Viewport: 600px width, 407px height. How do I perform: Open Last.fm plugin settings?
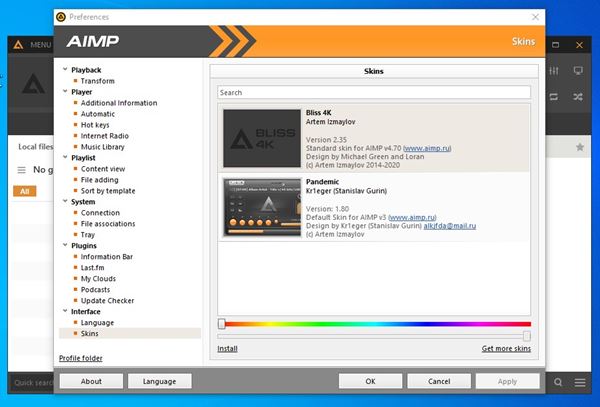pos(92,268)
